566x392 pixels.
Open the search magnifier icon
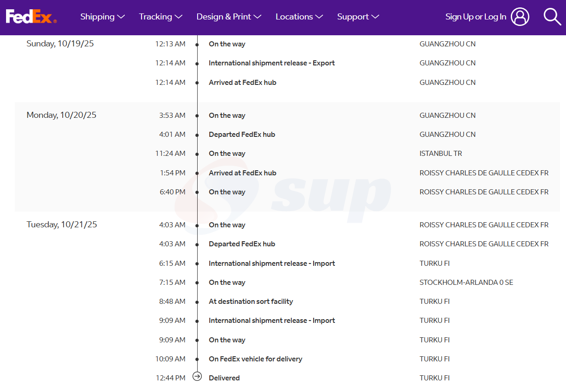[x=552, y=17]
